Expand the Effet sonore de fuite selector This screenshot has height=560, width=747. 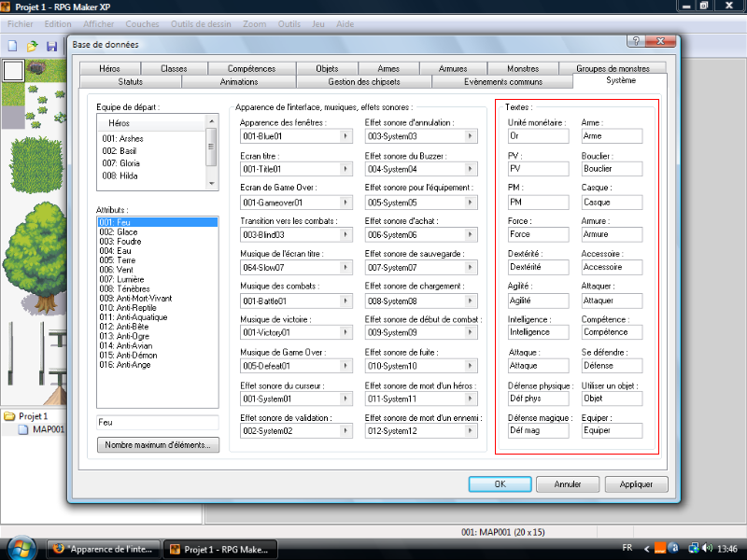point(472,366)
